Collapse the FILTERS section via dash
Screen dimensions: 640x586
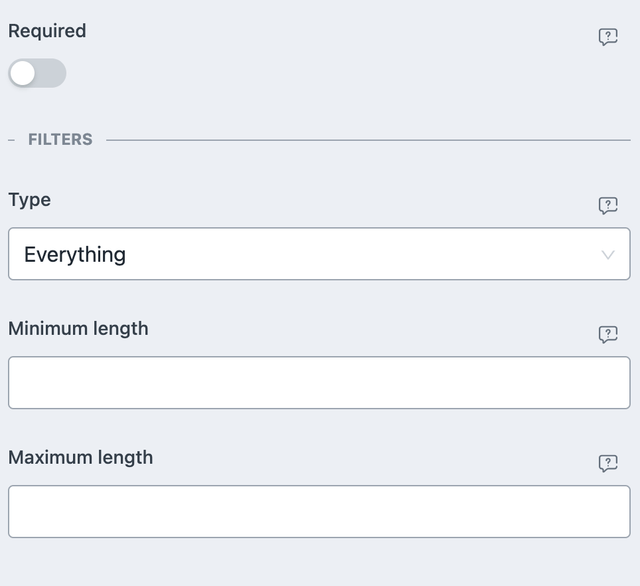tap(11, 140)
